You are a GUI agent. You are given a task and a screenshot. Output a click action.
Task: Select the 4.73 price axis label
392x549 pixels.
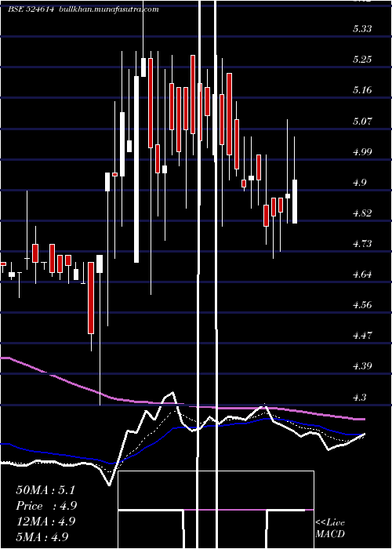pyautogui.click(x=362, y=244)
